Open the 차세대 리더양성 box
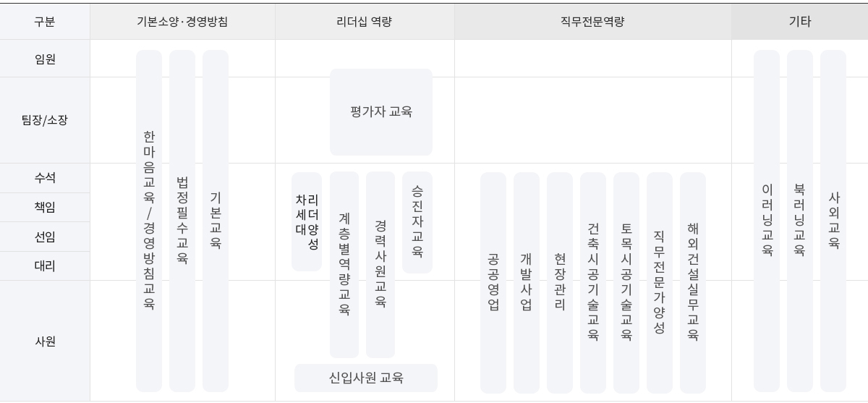868x403 pixels. point(307,221)
